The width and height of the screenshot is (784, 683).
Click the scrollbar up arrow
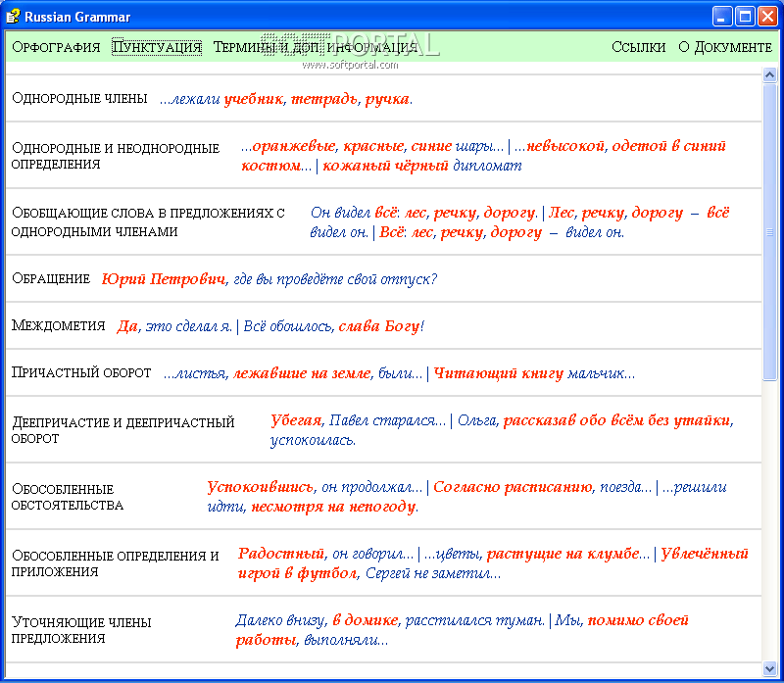[769, 75]
